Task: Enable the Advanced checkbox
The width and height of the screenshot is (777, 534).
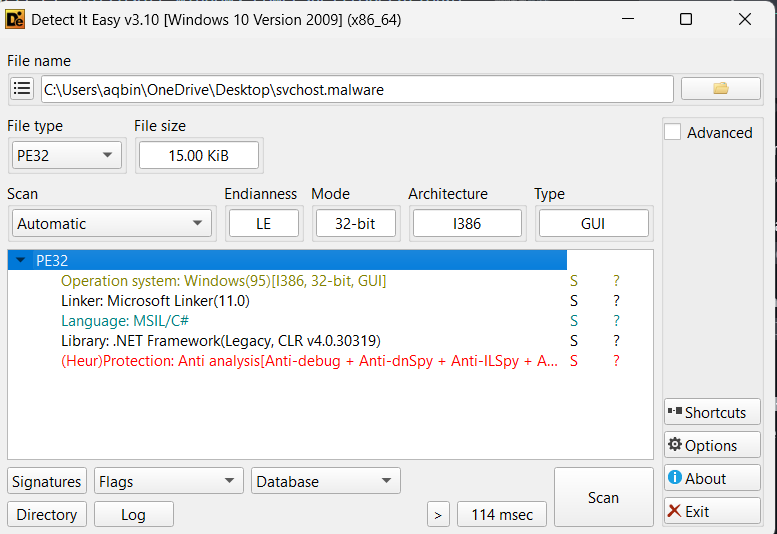Action: point(673,132)
